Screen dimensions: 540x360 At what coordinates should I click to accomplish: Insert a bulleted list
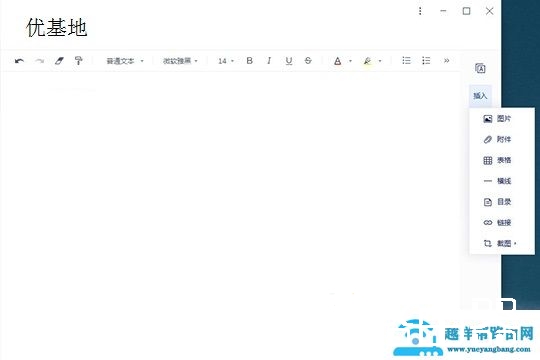pyautogui.click(x=426, y=61)
